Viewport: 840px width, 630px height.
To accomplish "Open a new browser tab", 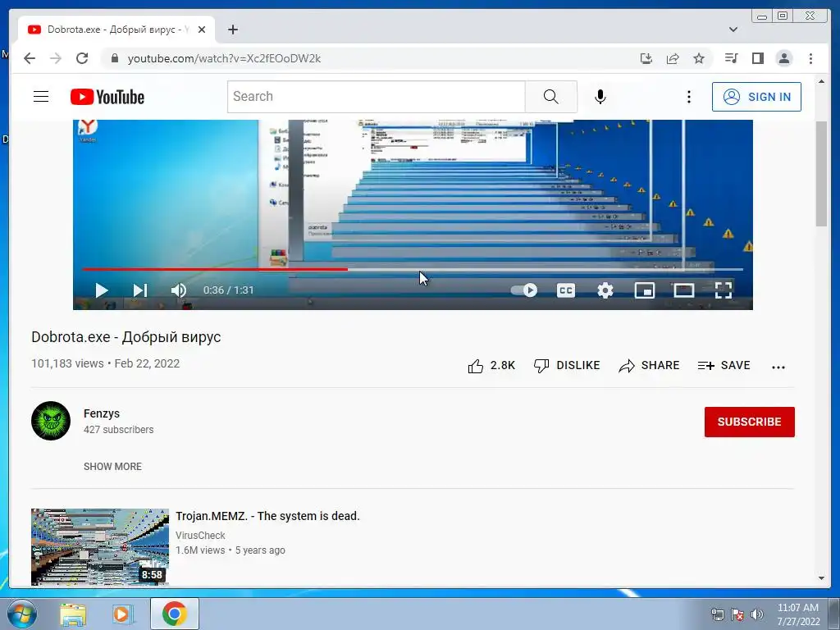I will (x=232, y=30).
